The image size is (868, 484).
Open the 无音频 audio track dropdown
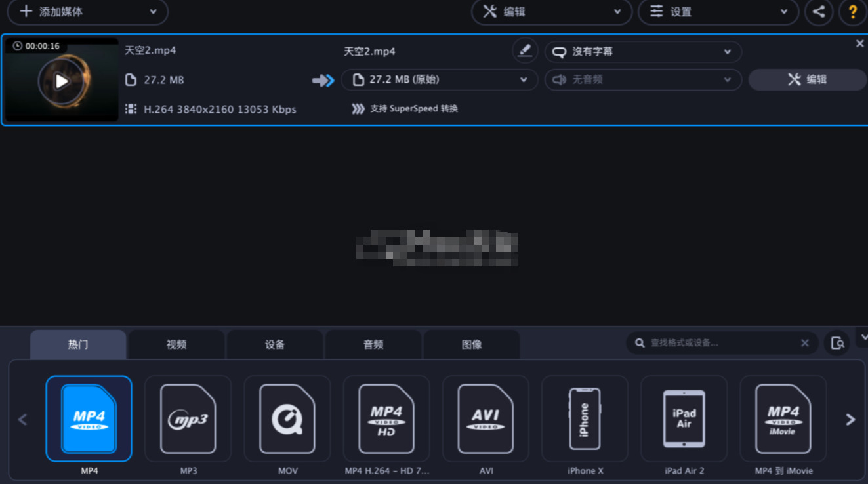643,80
